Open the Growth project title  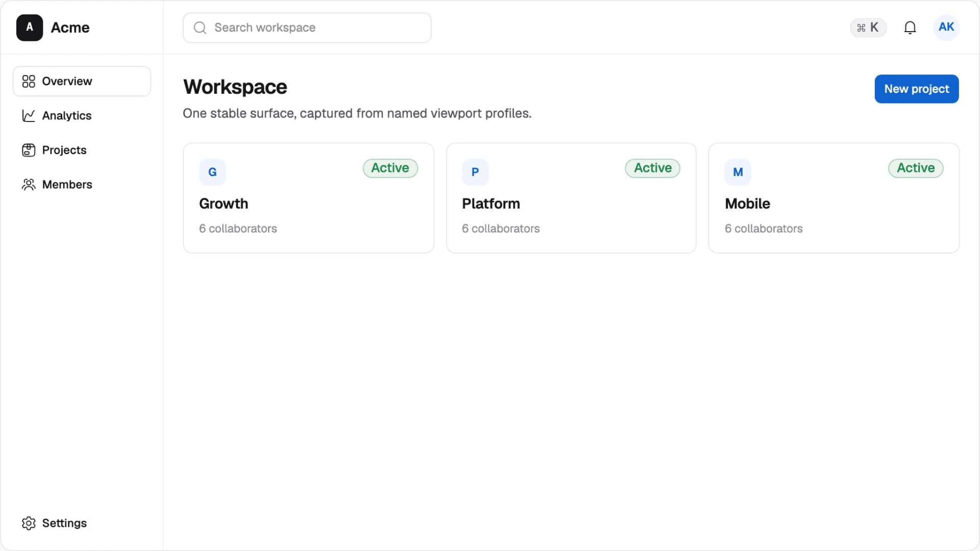pyautogui.click(x=224, y=204)
